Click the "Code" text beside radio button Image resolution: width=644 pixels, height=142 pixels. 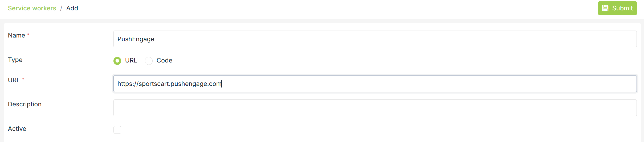click(x=164, y=60)
